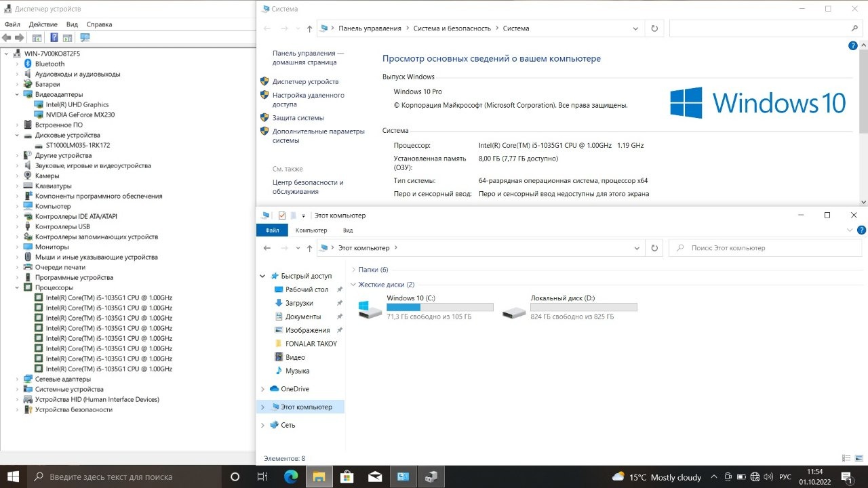Go back in the Explorer window
Image resolution: width=868 pixels, height=488 pixels.
267,248
